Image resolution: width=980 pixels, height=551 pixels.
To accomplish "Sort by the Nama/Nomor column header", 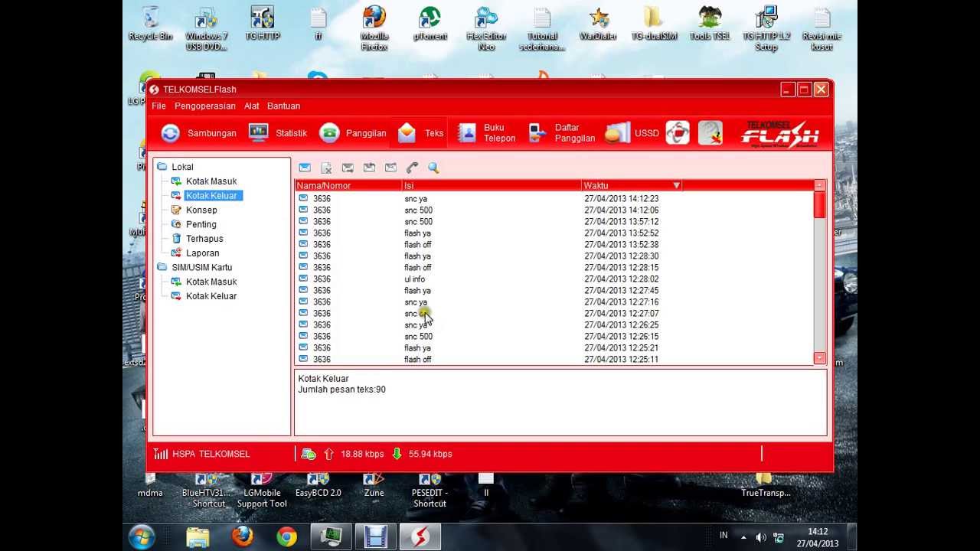I will click(348, 185).
